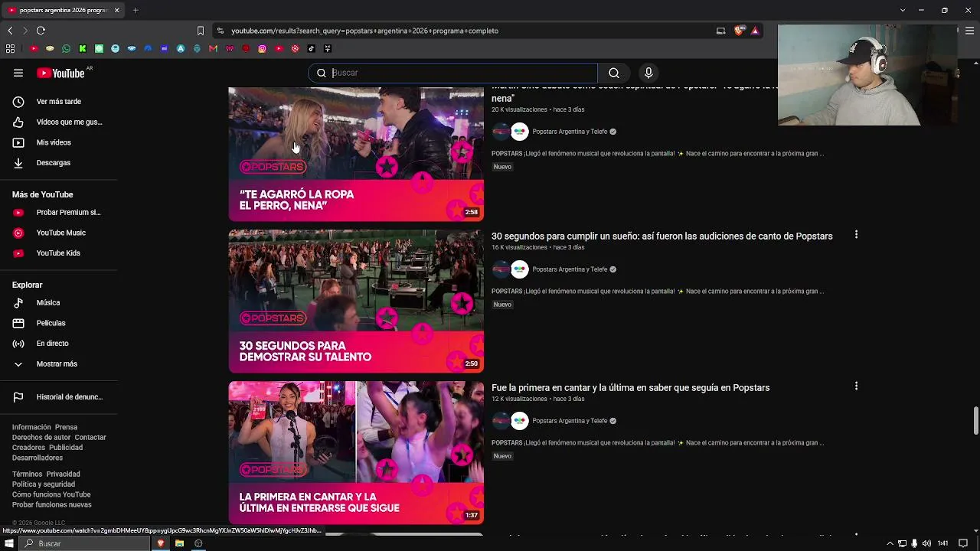Open the Brave Rewards triangle icon
This screenshot has height=551, width=980.
coord(755,31)
